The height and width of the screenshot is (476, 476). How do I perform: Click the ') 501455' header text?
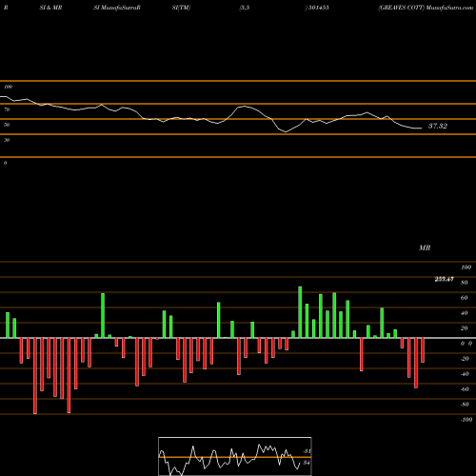(317, 8)
